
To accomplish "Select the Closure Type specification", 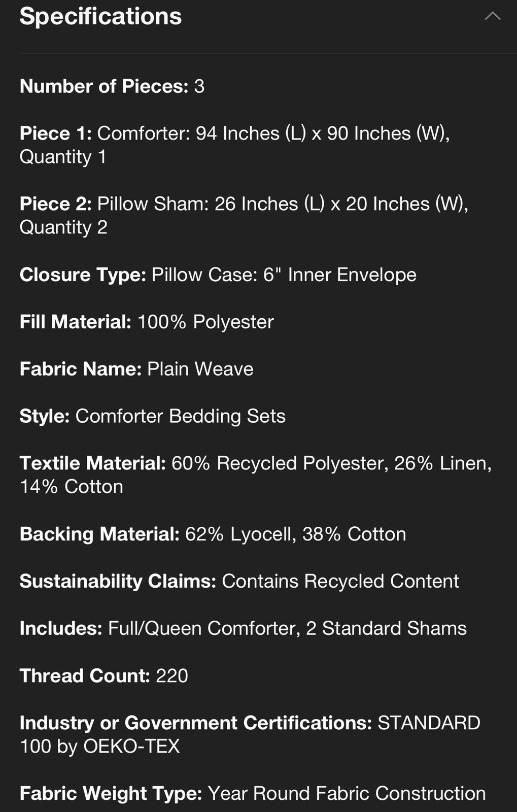I will pyautogui.click(x=218, y=275).
